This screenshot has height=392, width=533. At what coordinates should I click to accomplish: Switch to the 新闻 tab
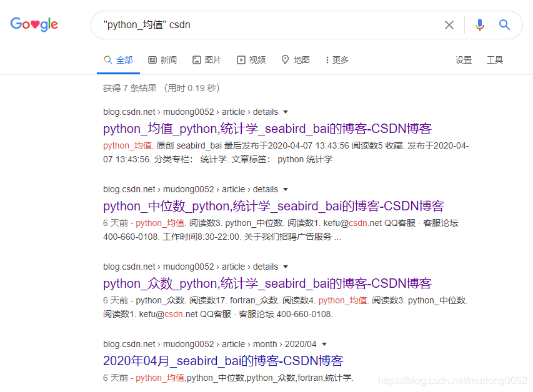(x=162, y=60)
